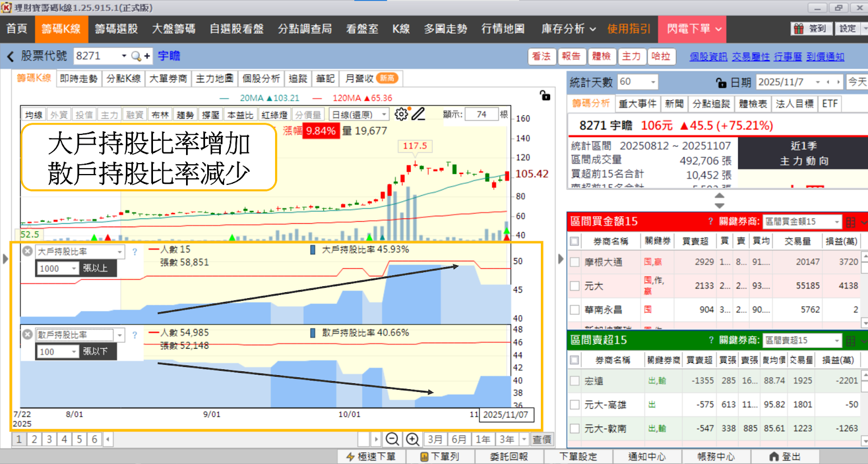Show help for 散戶持股比率 indicator
868x464 pixels.
point(135,335)
